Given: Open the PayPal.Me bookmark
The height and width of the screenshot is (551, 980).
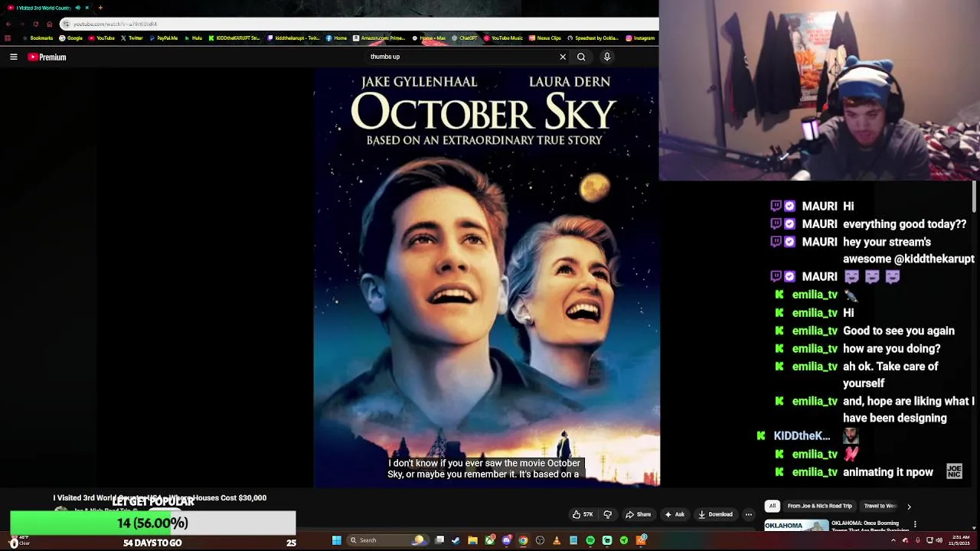Looking at the screenshot, I should coord(164,38).
